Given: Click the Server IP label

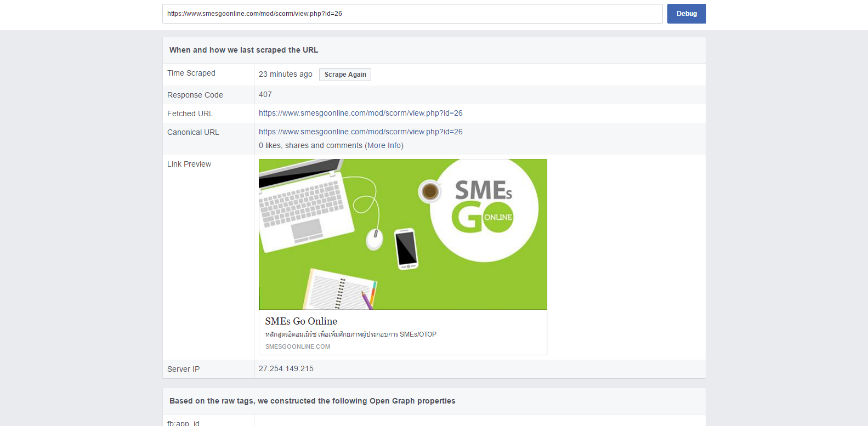Looking at the screenshot, I should click(184, 369).
